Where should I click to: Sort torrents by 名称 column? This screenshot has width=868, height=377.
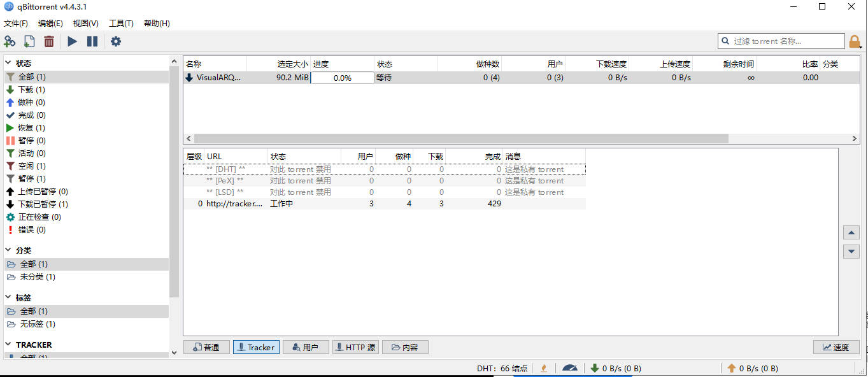[x=215, y=64]
